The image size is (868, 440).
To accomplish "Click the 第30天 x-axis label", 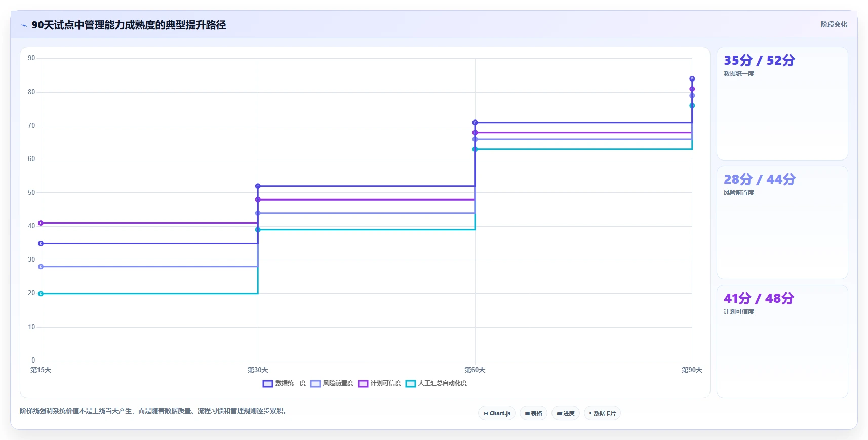I will (x=258, y=370).
